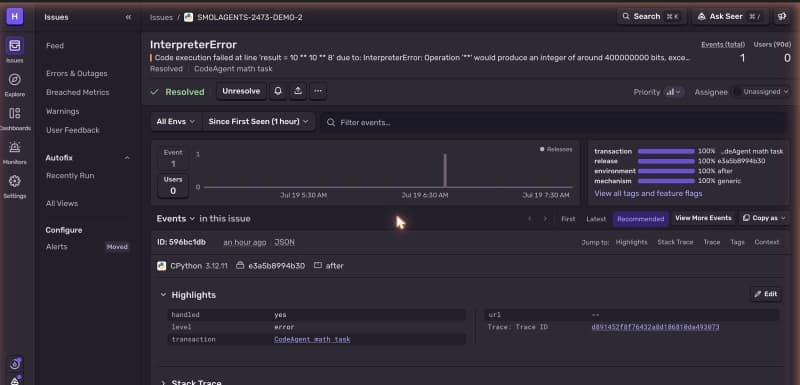Viewport: 800px width, 385px height.
Task: Select the First event tab
Action: [x=568, y=219]
